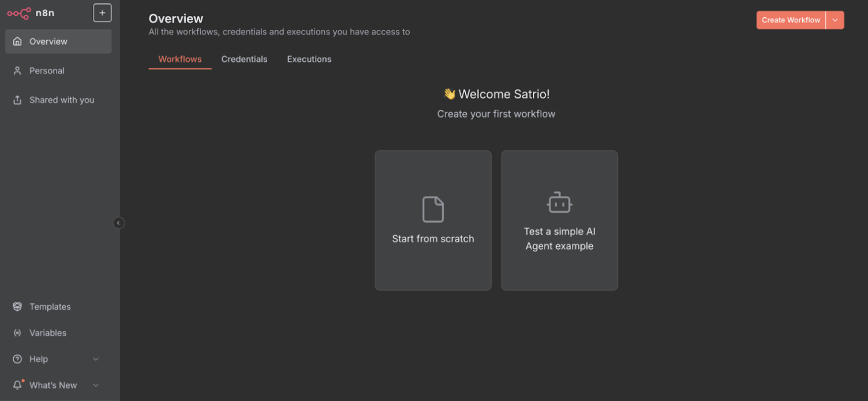
Task: Open the Personal section label
Action: point(47,70)
